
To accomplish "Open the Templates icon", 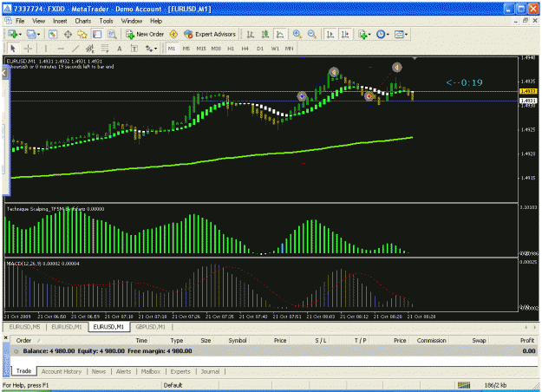I will pyautogui.click(x=399, y=34).
